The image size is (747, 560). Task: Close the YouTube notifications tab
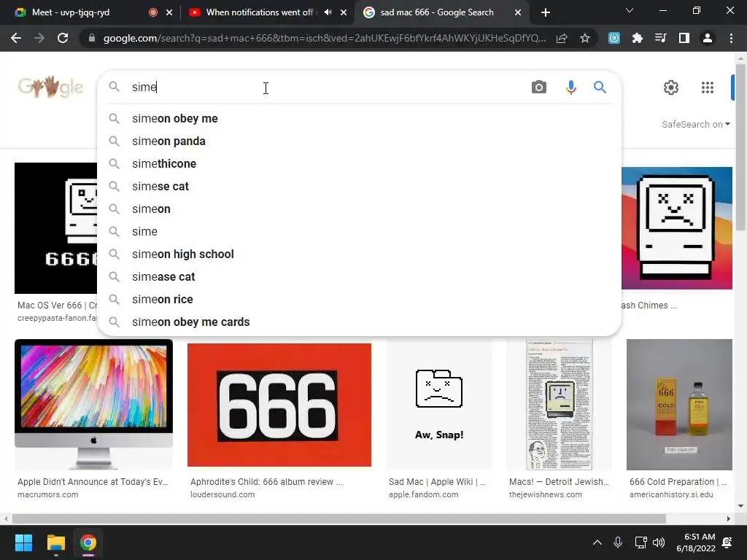[344, 12]
